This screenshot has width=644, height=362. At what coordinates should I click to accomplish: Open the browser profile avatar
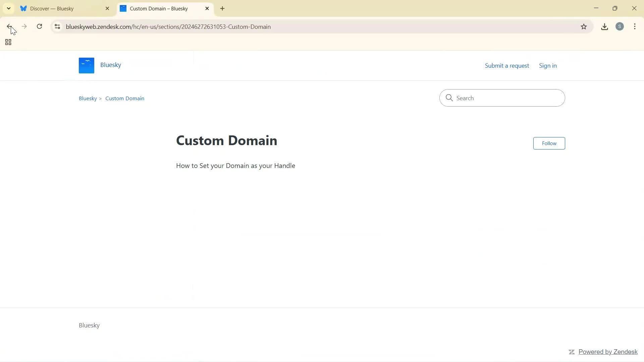point(620,26)
